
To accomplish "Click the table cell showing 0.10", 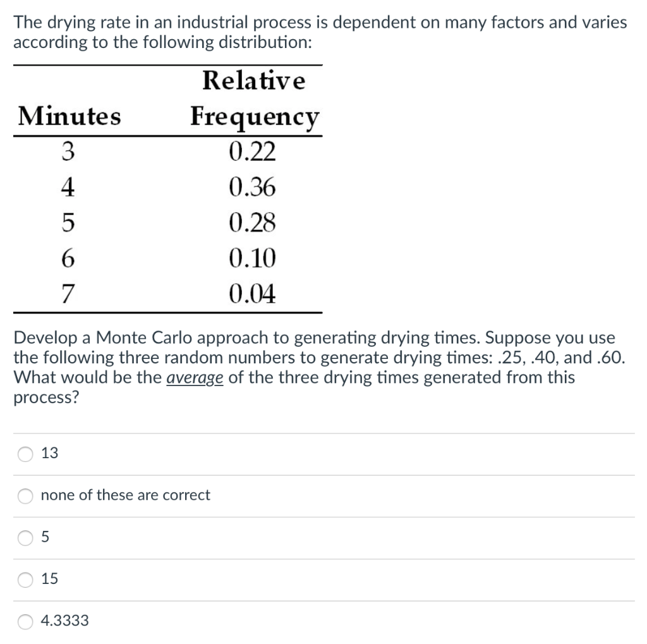I will (x=254, y=257).
